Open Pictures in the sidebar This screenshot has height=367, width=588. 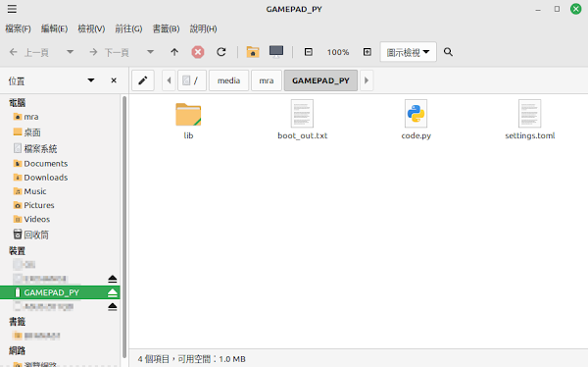click(x=33, y=205)
